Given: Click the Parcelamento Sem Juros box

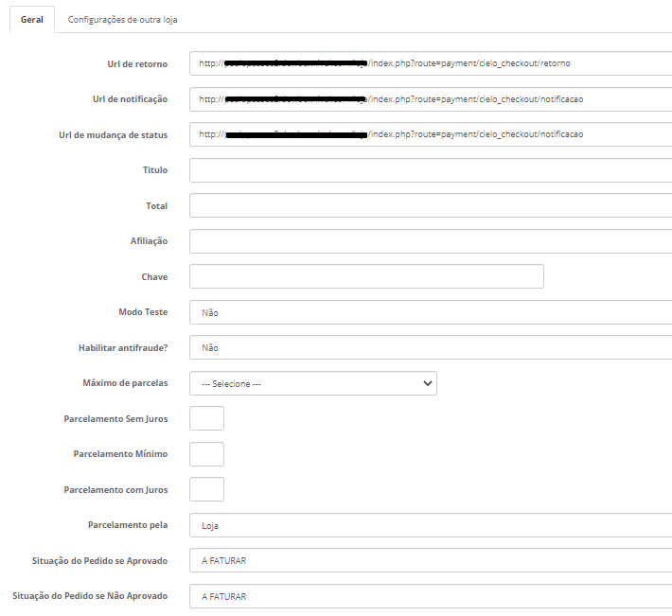Looking at the screenshot, I should [206, 418].
